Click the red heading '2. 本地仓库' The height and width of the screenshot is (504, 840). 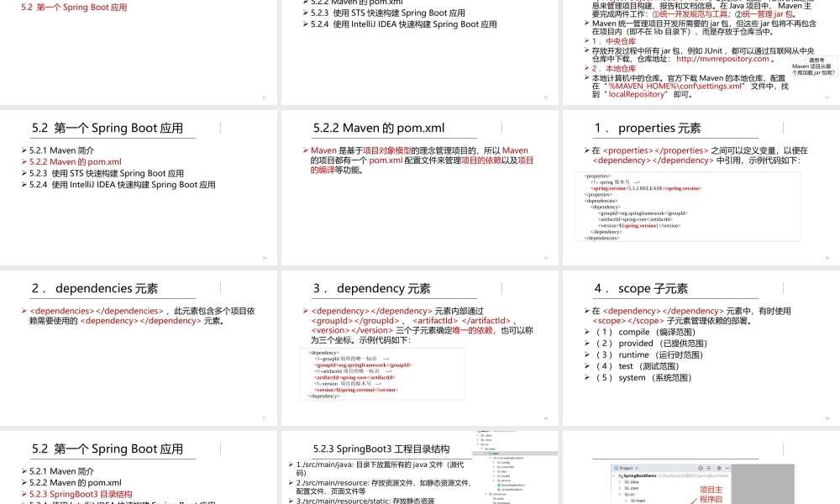(x=614, y=69)
